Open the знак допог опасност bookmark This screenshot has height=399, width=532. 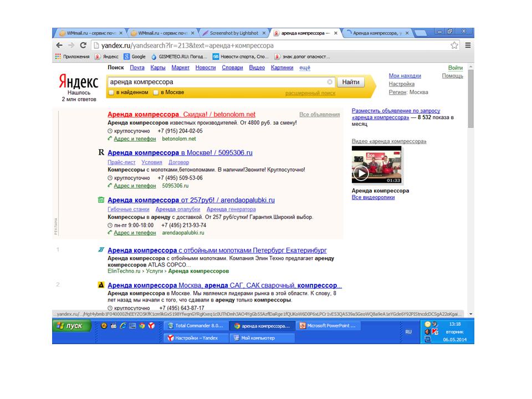(x=302, y=57)
